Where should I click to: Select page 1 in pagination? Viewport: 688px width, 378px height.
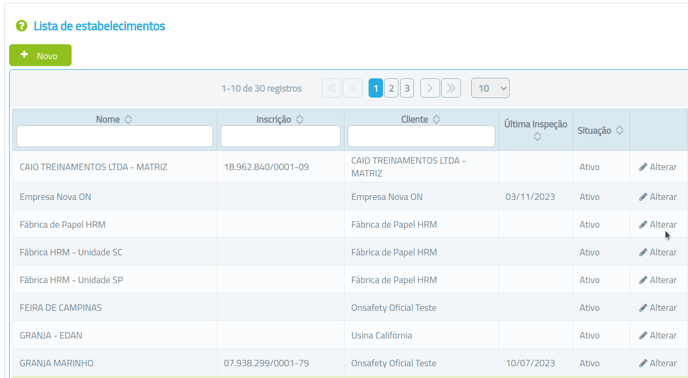click(376, 88)
